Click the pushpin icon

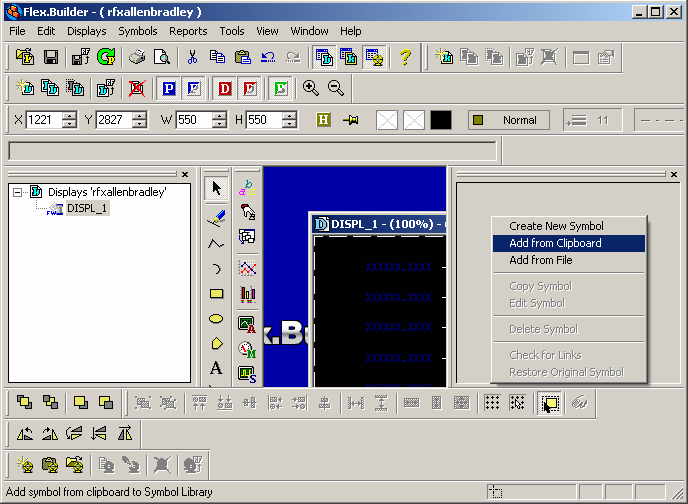click(x=350, y=120)
